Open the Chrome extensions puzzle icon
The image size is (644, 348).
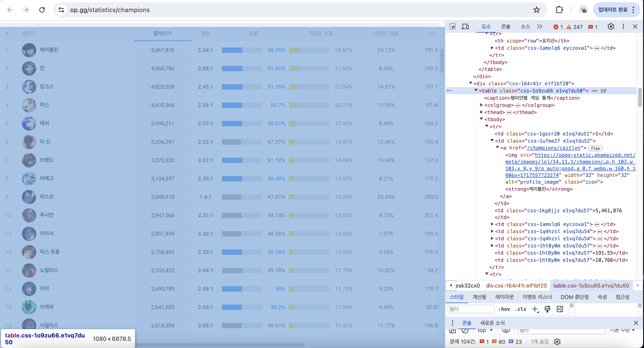coord(559,10)
